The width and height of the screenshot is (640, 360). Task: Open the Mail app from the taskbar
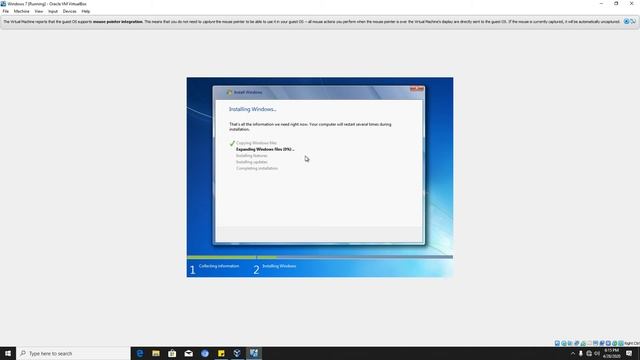189,353
